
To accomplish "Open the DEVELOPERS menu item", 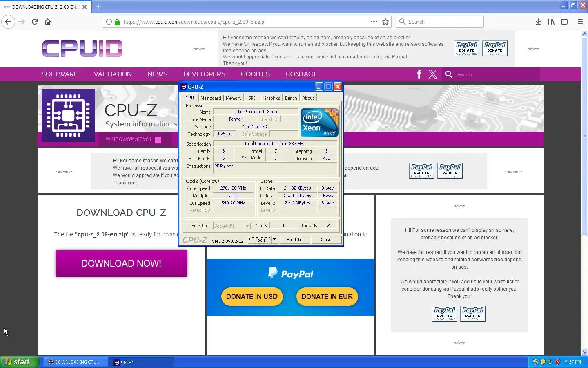I will point(204,74).
